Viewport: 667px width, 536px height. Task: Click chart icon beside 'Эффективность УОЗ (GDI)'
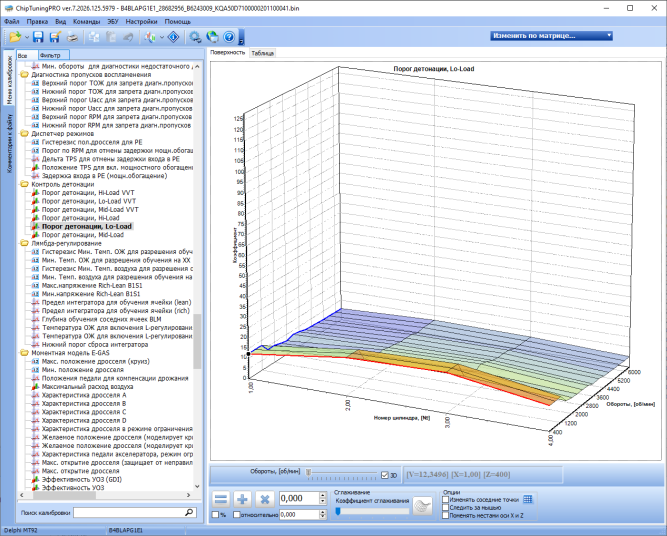click(35, 479)
